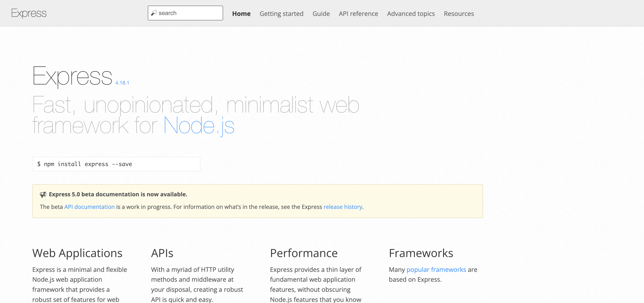Open the beta API documentation link

coord(89,207)
